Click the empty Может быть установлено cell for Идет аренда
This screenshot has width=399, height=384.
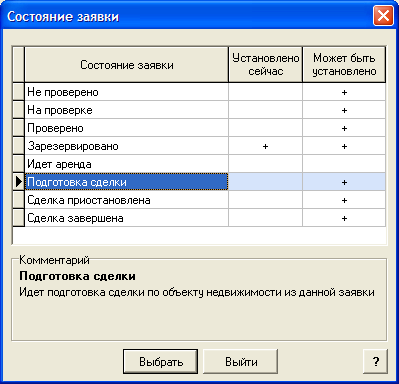click(x=344, y=164)
